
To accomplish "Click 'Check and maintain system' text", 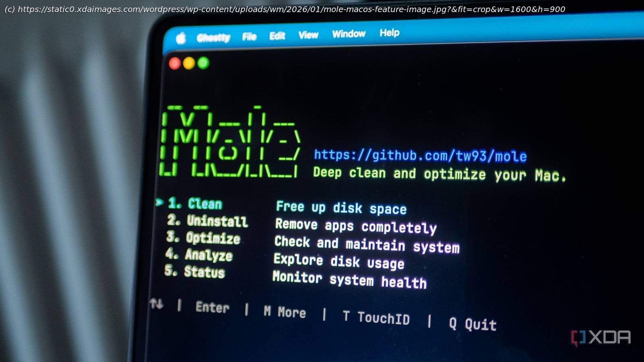I will (x=367, y=245).
